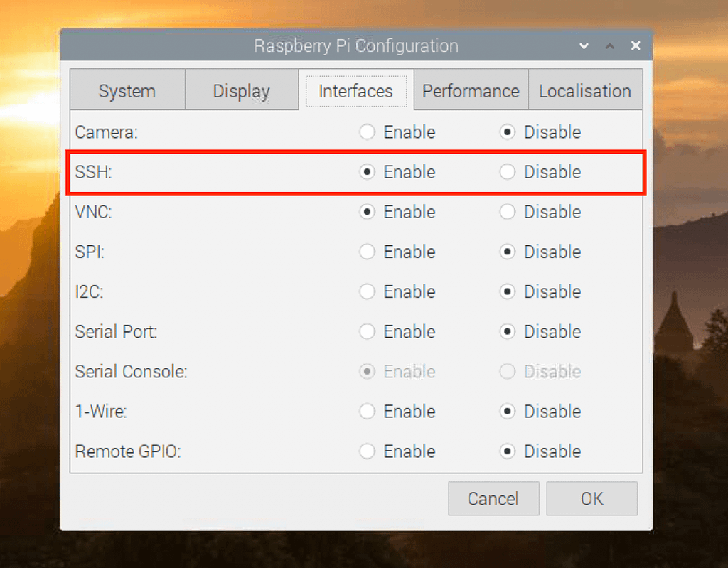Select the Interfaces tab
Image resolution: width=728 pixels, height=568 pixels.
pyautogui.click(x=355, y=91)
